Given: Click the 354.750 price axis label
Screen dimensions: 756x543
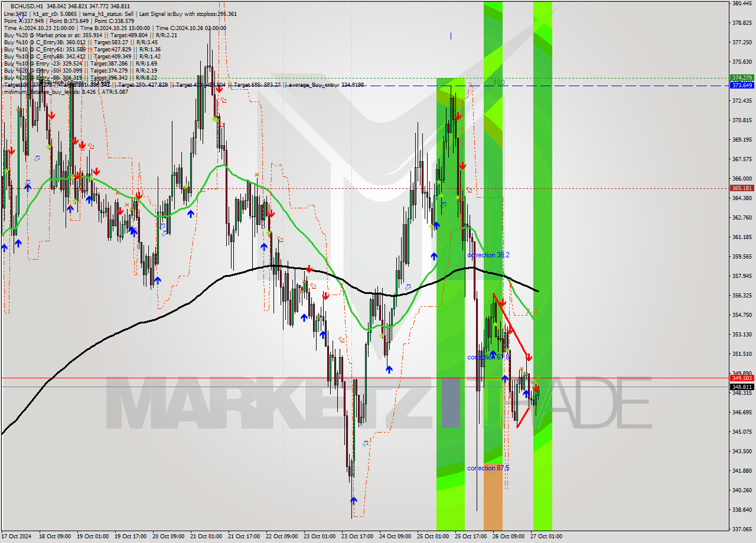Looking at the screenshot, I should [x=742, y=315].
